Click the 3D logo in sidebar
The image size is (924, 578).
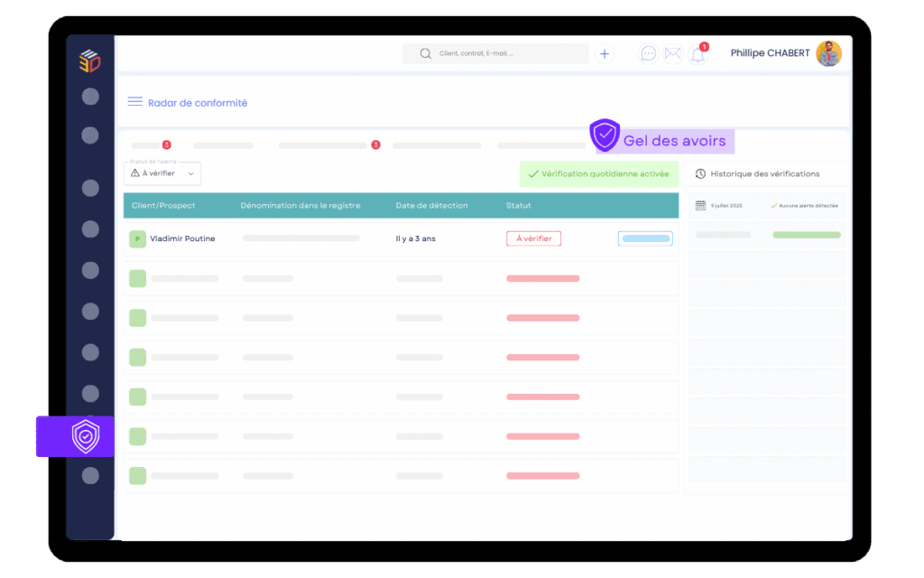point(89,61)
